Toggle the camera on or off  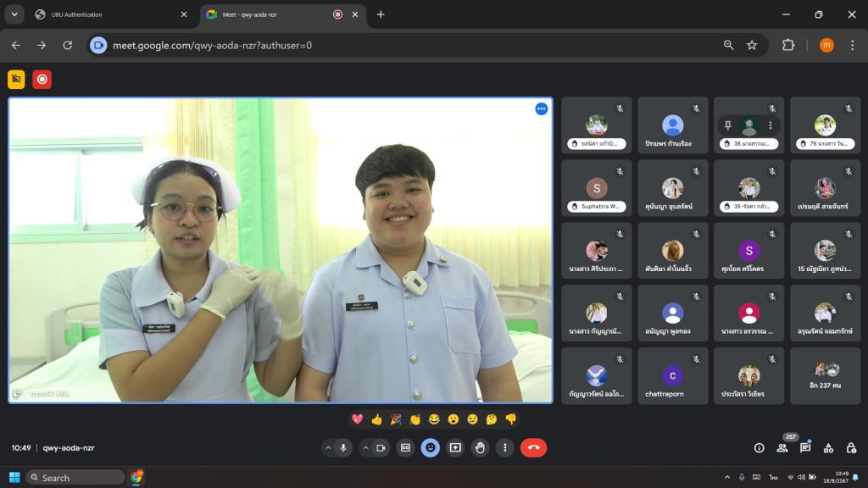(381, 447)
